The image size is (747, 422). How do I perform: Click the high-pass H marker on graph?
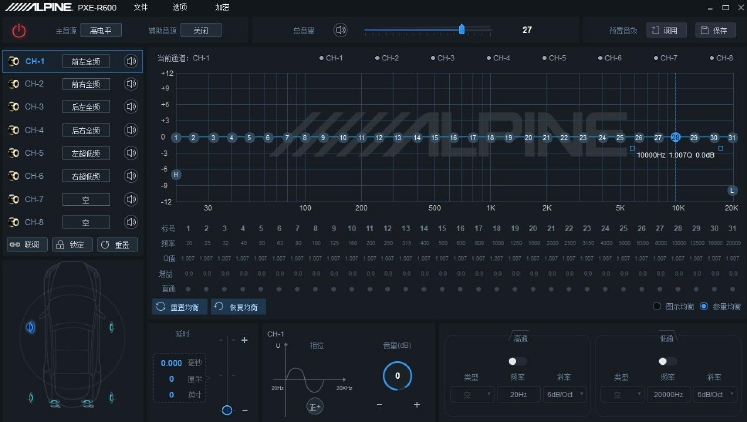pos(176,175)
